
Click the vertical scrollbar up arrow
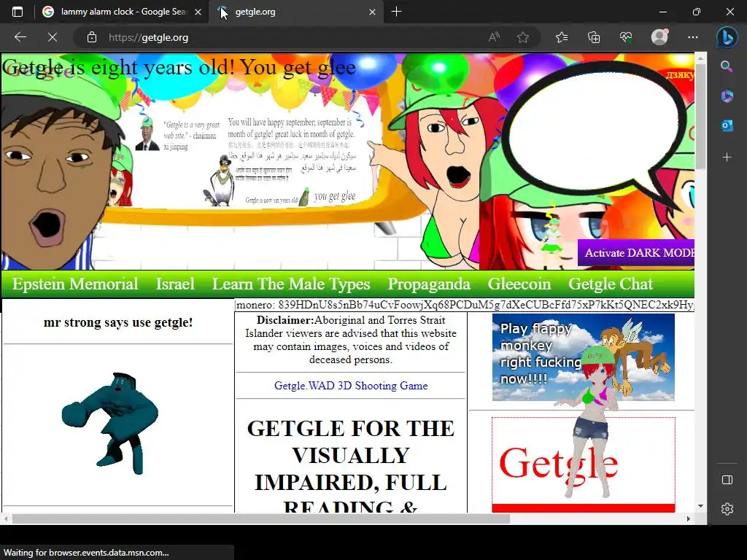[700, 58]
